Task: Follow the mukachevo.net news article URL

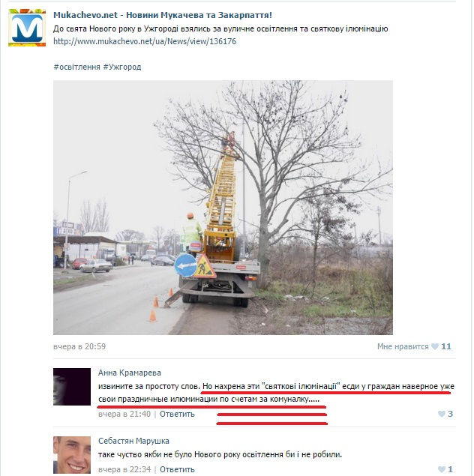Action: (145, 41)
